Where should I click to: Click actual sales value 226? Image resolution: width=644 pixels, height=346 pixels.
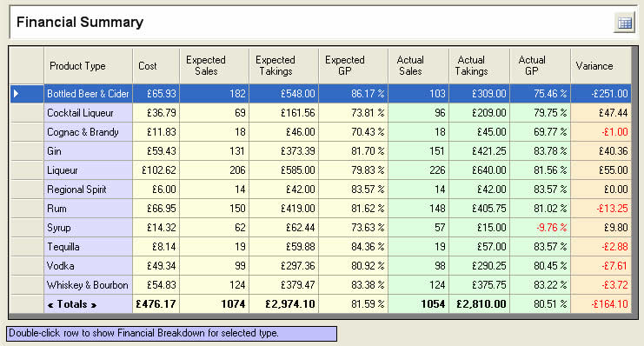[419, 170]
